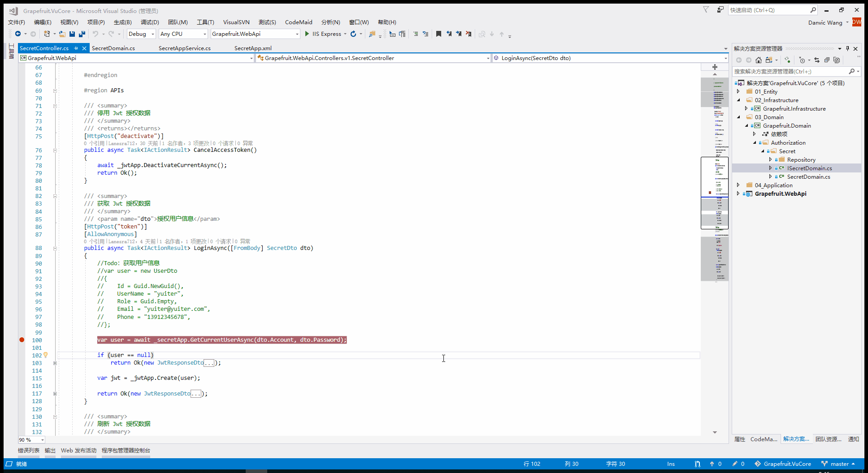The width and height of the screenshot is (868, 473).
Task: Click the breakpoint red dot on line 100
Action: (22, 340)
